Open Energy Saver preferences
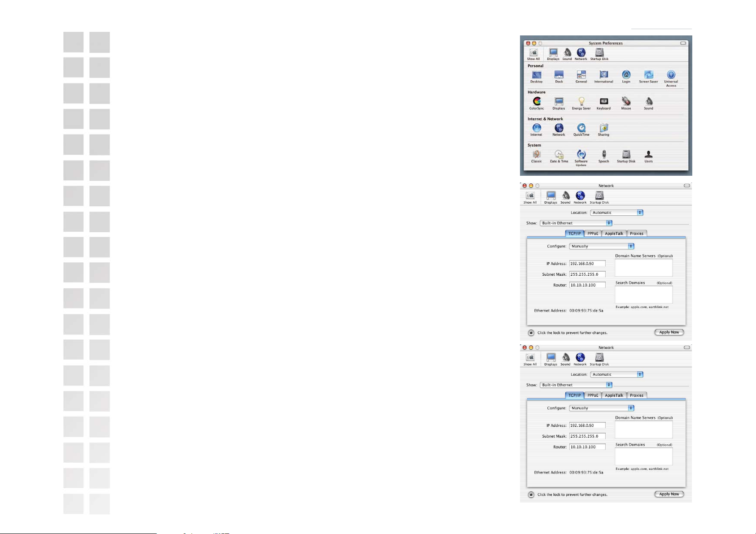The width and height of the screenshot is (756, 534). [x=581, y=104]
